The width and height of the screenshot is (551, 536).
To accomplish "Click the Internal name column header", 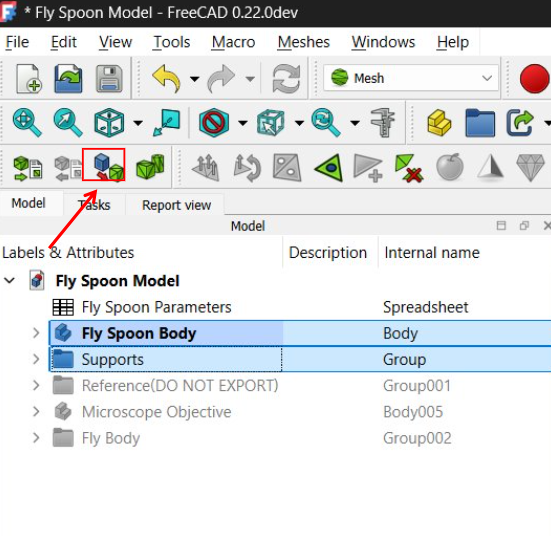I will coord(432,252).
